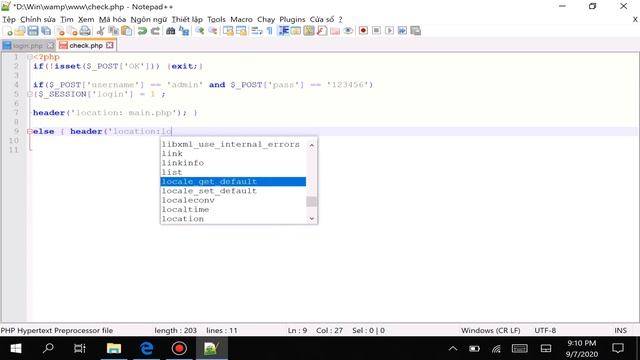Viewport: 640px width, 360px height.
Task: Switch to the login.php tab
Action: pyautogui.click(x=27, y=45)
